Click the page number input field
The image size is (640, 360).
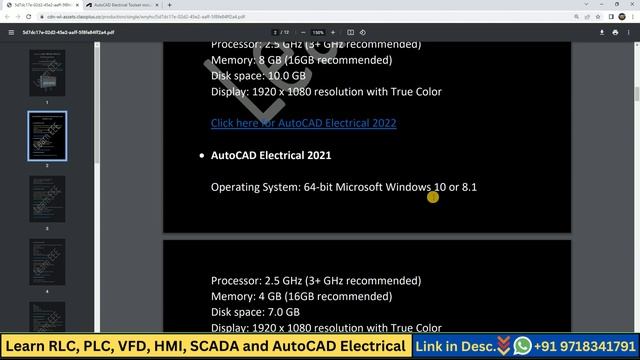click(x=276, y=32)
